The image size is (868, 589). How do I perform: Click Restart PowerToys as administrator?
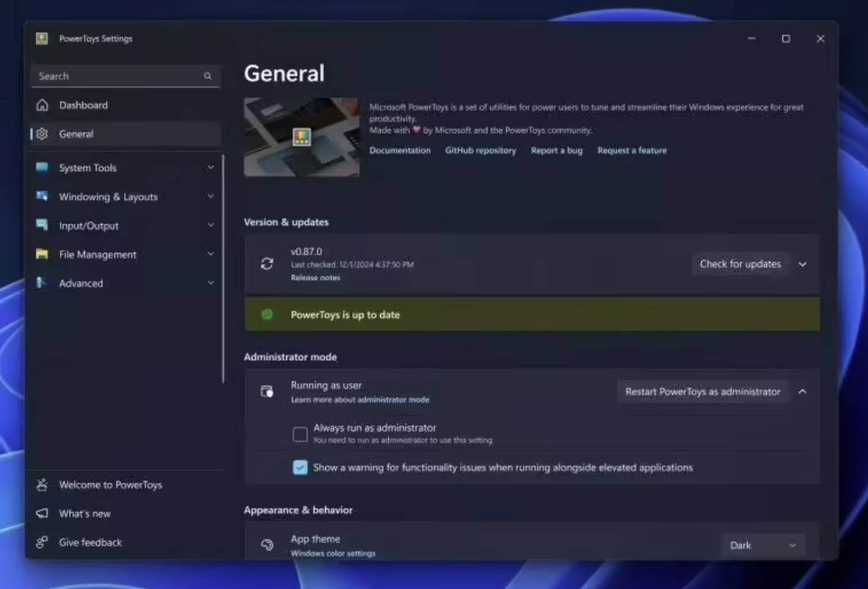point(702,392)
